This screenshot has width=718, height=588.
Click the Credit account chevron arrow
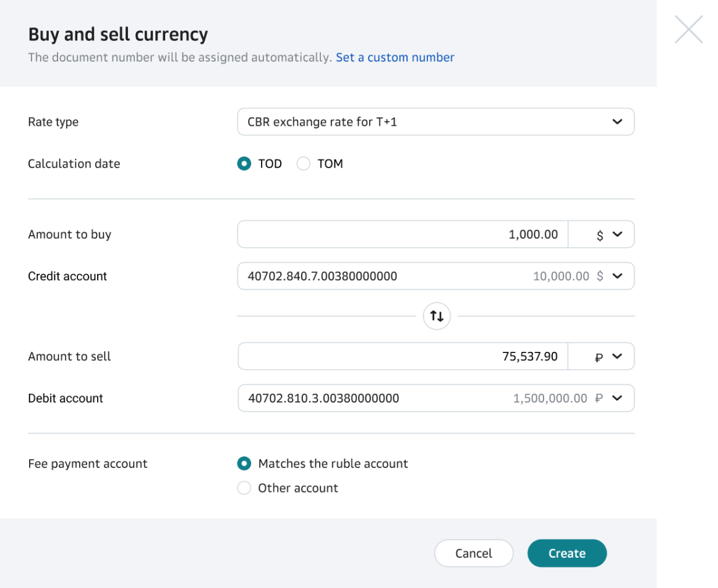tap(617, 276)
